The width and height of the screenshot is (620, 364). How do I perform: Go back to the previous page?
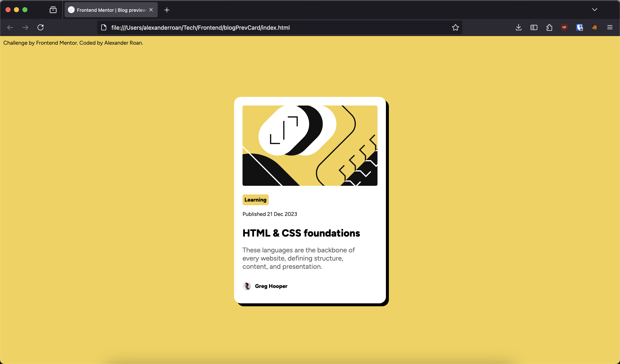tap(10, 27)
